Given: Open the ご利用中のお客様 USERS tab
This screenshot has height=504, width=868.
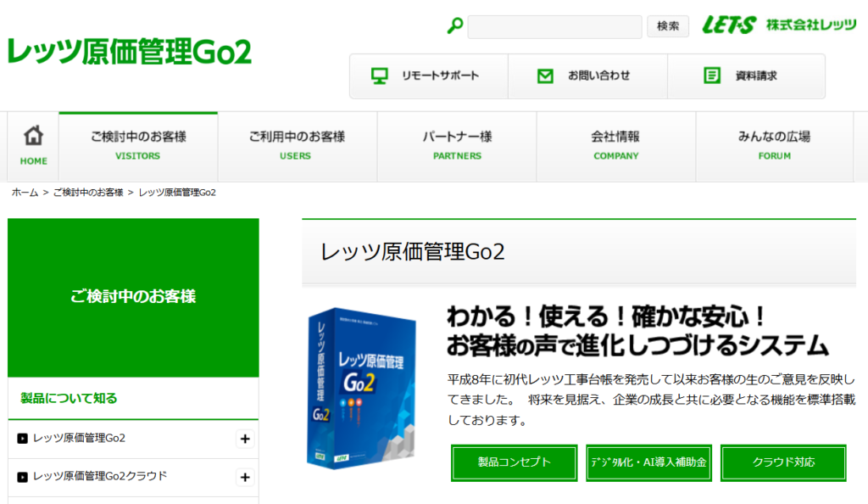Looking at the screenshot, I should tap(298, 146).
